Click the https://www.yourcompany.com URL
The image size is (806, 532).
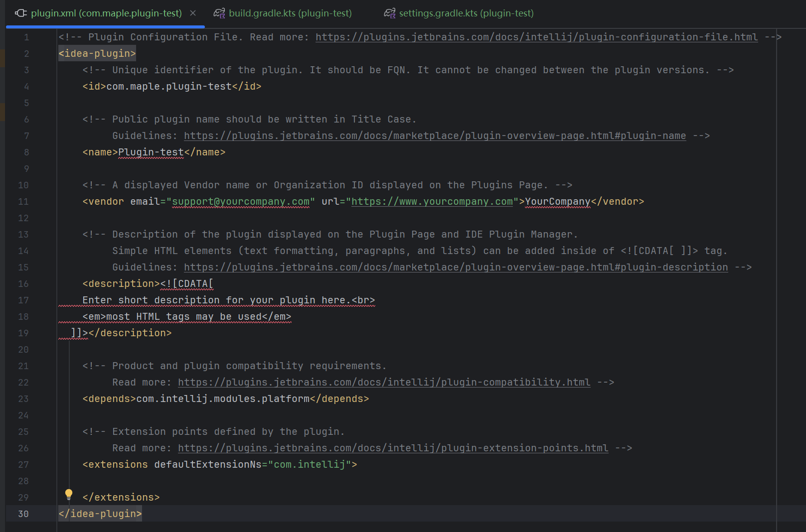[433, 202]
